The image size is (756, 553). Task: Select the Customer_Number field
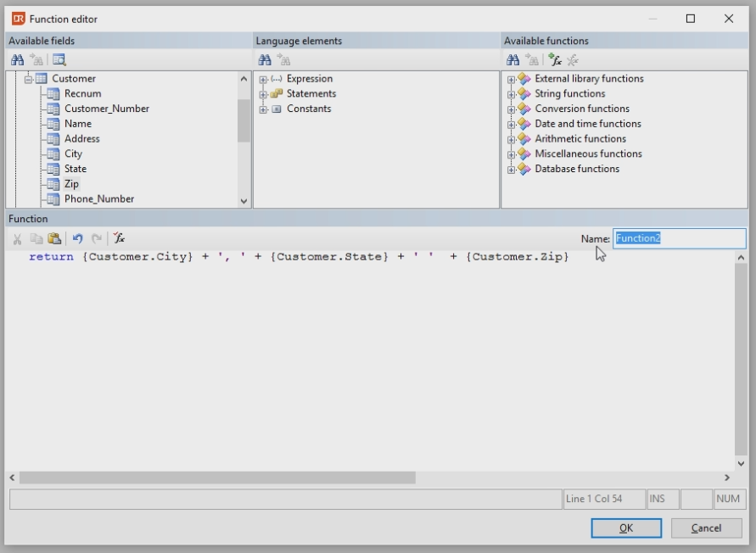tap(106, 109)
